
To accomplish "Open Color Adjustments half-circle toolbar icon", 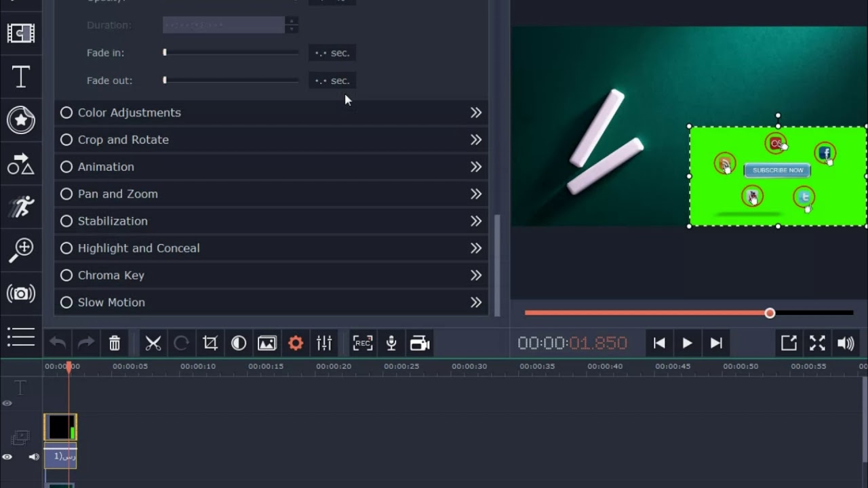I will click(239, 344).
